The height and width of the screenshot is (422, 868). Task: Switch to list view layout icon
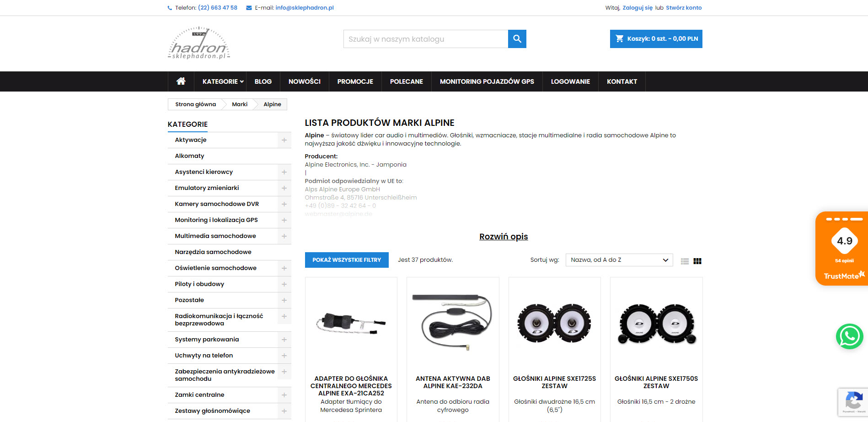(x=685, y=261)
